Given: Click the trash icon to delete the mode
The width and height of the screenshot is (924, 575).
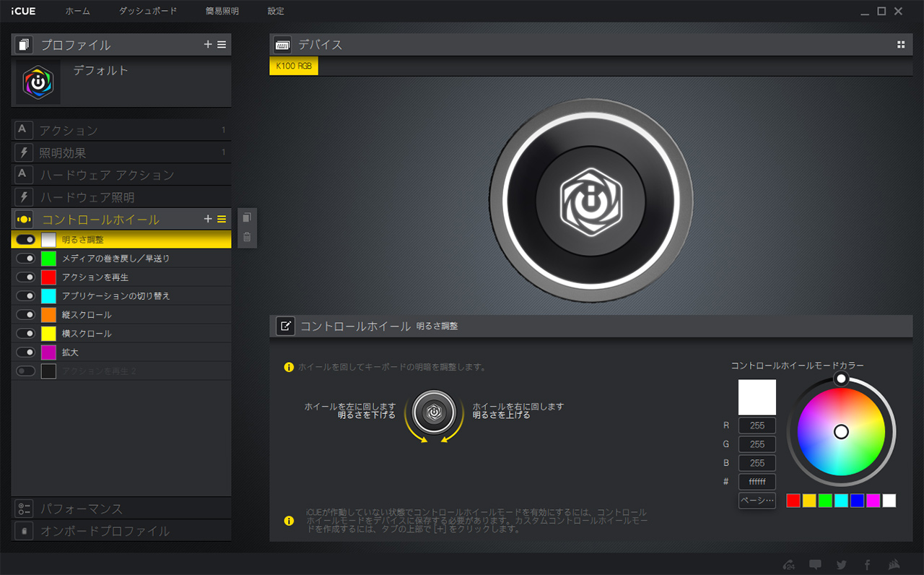Looking at the screenshot, I should tap(247, 236).
